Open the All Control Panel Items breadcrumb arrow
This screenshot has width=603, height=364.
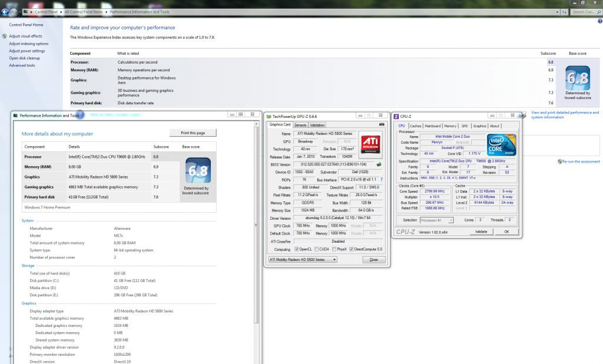tap(107, 12)
